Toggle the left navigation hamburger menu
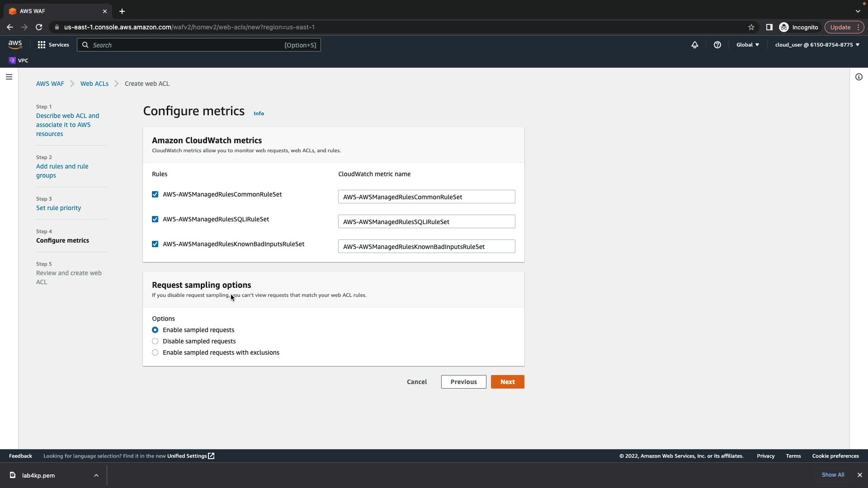 [9, 77]
